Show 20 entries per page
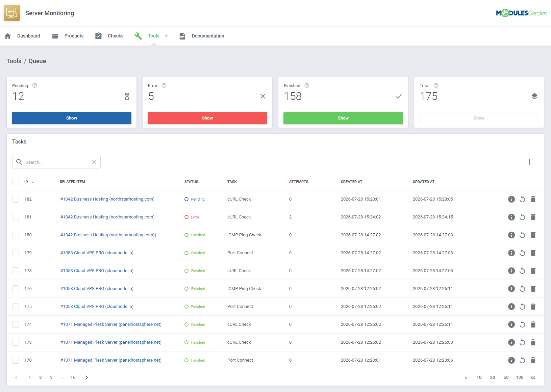This screenshot has height=392, width=551. 493,377
